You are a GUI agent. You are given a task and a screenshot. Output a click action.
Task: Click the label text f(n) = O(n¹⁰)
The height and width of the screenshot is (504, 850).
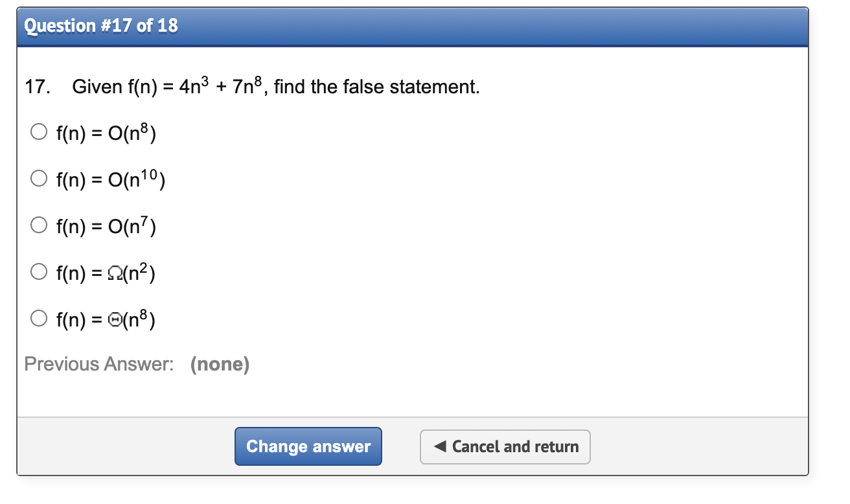coord(109,179)
